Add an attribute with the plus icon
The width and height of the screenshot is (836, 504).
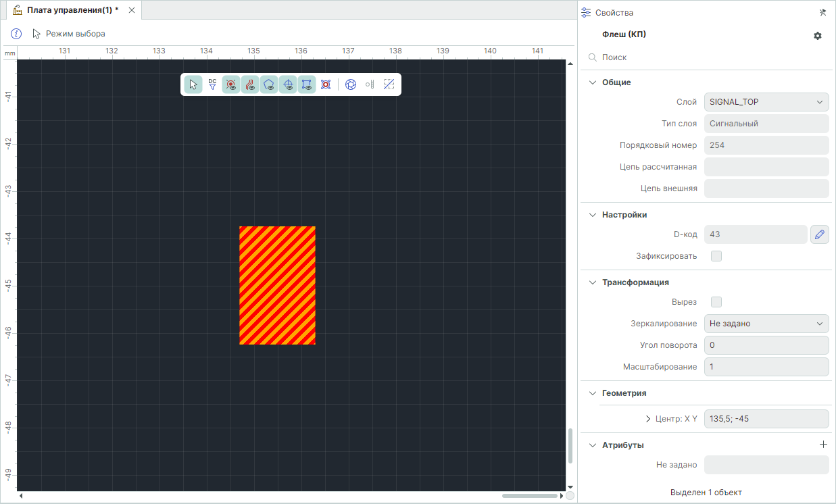tap(823, 445)
